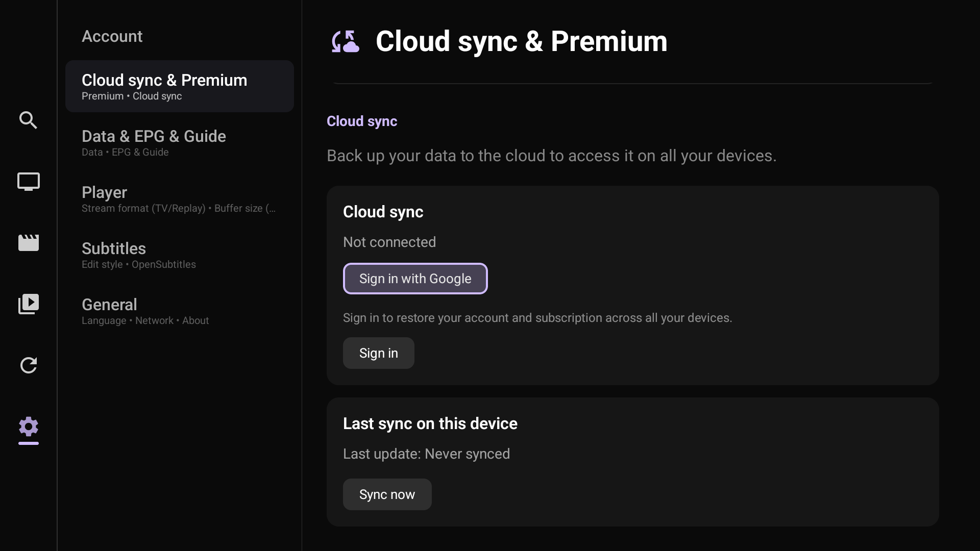Open the Data & EPG & Guide section
The width and height of the screenshot is (980, 551).
coord(179,142)
